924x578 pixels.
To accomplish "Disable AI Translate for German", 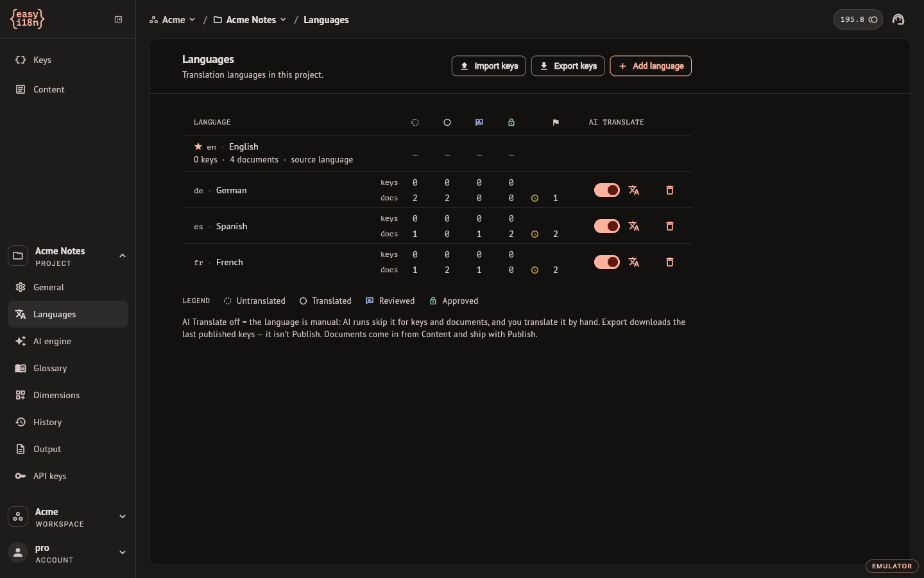I will tap(606, 190).
